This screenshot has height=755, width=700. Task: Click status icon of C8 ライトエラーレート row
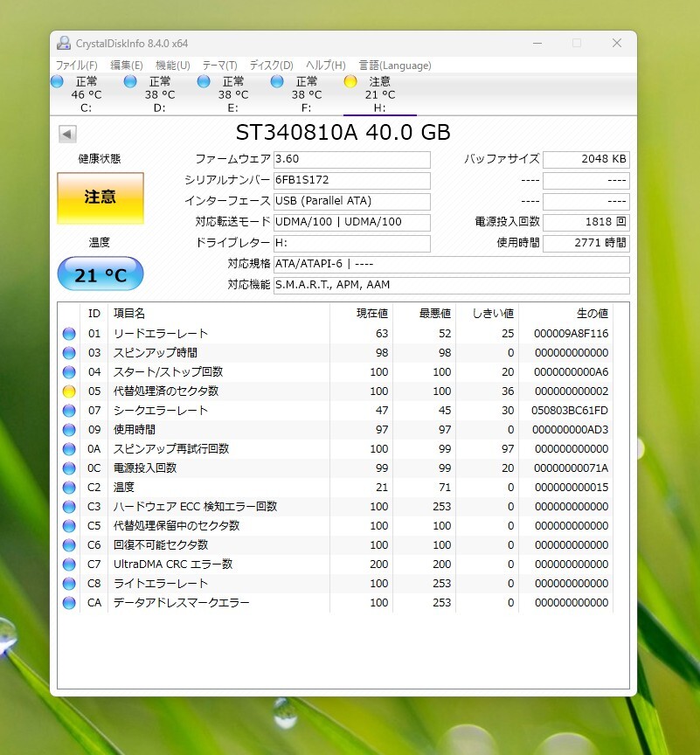(x=69, y=584)
